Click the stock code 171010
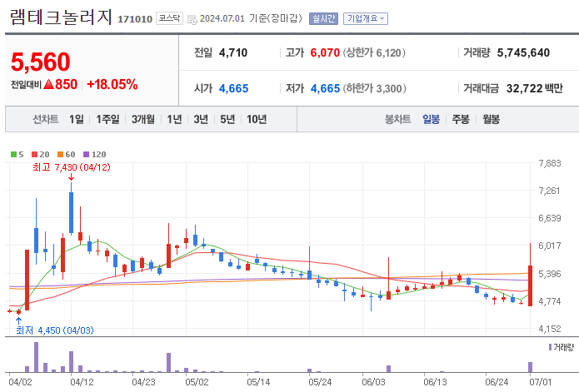 tap(135, 19)
